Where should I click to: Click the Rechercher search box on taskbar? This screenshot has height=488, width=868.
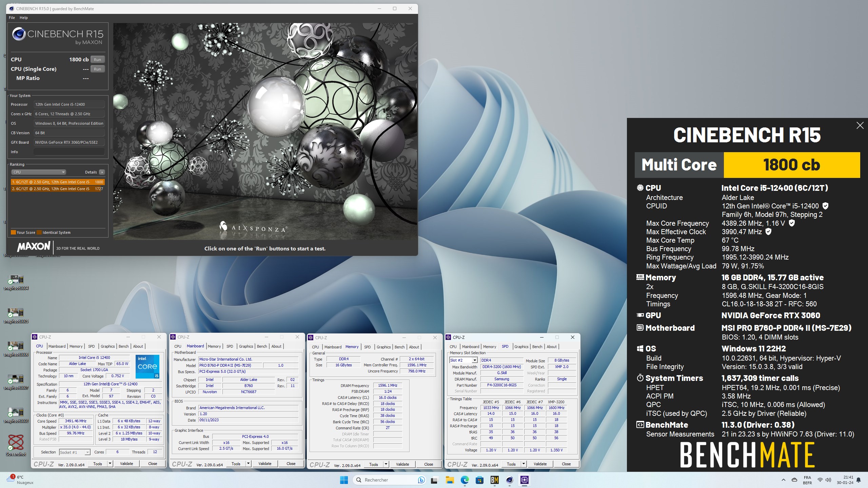389,480
